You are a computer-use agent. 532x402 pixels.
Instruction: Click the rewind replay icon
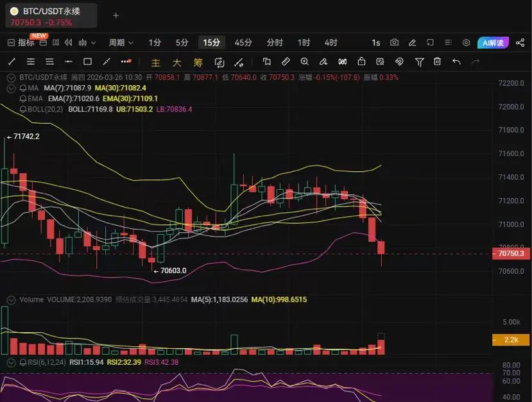pos(69,43)
